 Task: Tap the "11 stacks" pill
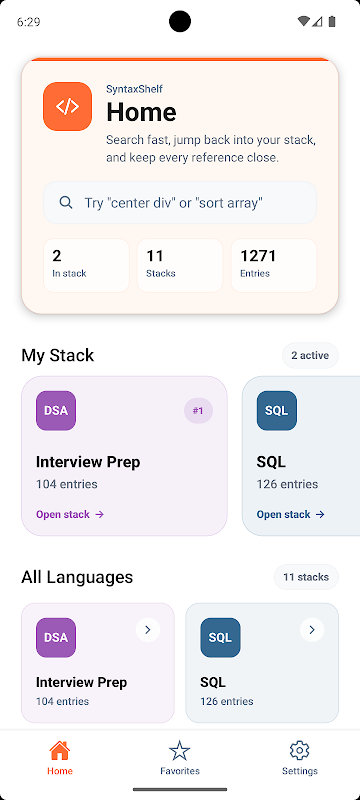pos(306,577)
